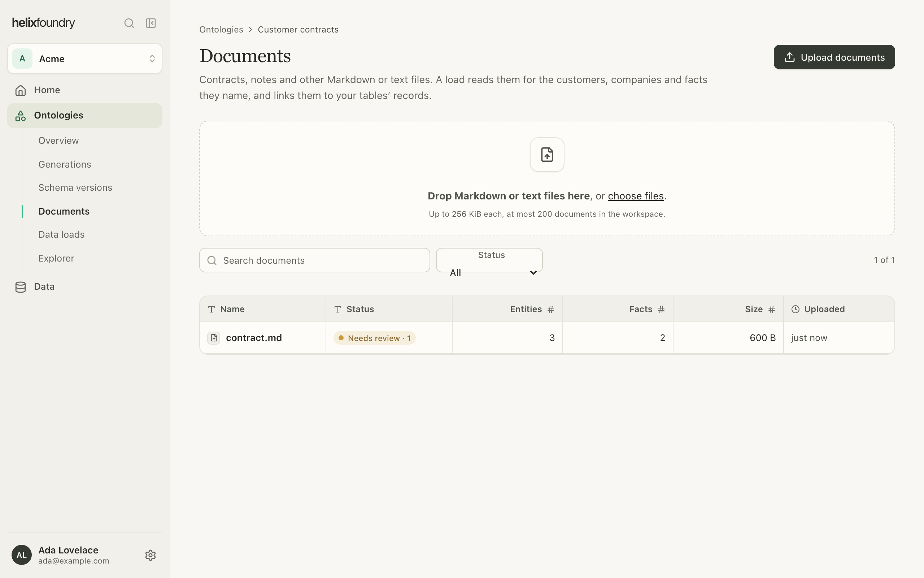Select Documents sub-item in sidebar
Image resolution: width=924 pixels, height=578 pixels.
point(64,211)
